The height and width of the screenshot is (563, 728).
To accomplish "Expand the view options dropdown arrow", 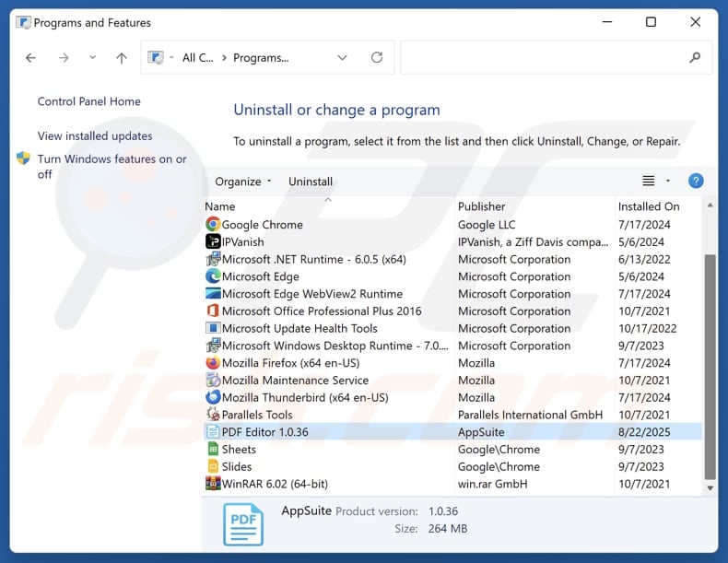I will pos(668,181).
